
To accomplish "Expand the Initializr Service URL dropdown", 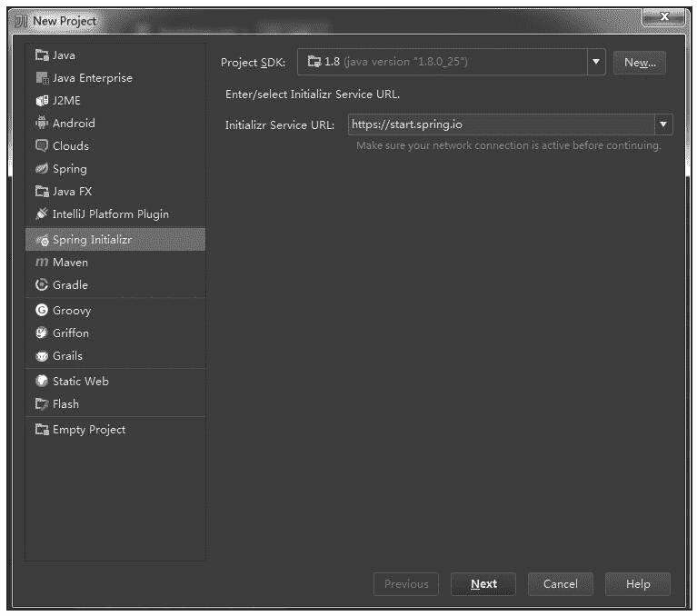I will (x=663, y=124).
